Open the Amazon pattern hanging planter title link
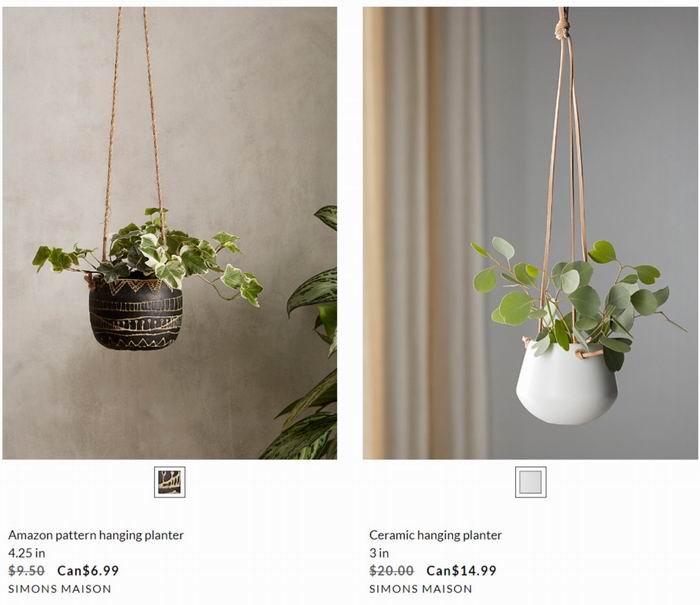700x605 pixels. coord(96,535)
